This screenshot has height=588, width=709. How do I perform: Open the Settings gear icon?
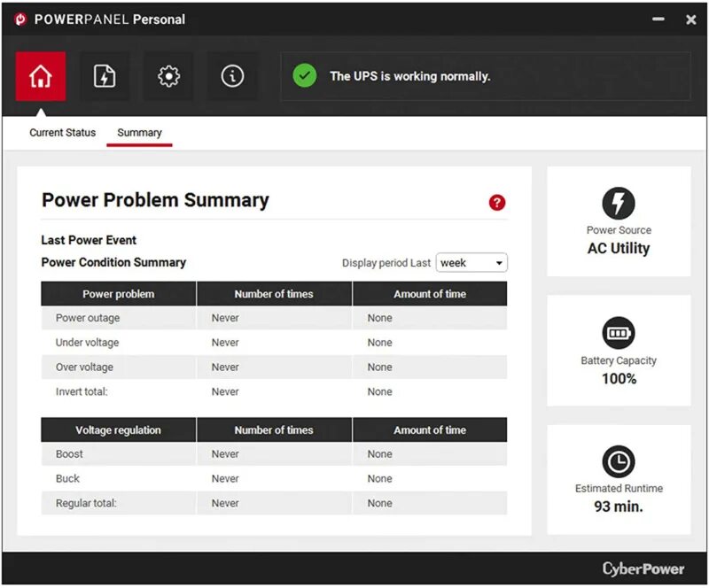[168, 76]
